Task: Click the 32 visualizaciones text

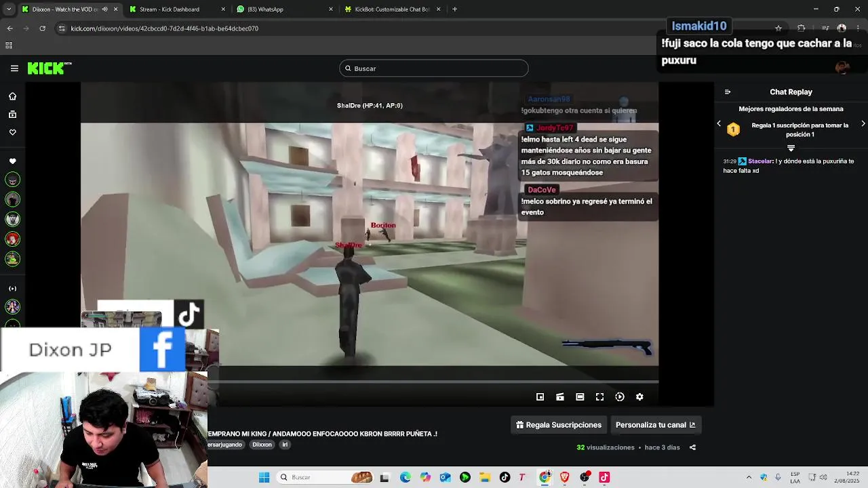Action: click(x=606, y=447)
